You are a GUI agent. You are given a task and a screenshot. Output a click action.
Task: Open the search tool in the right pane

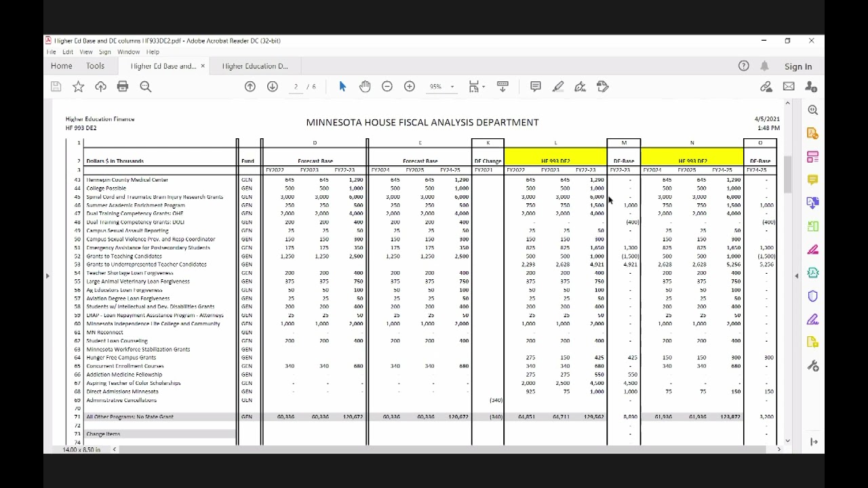(813, 110)
